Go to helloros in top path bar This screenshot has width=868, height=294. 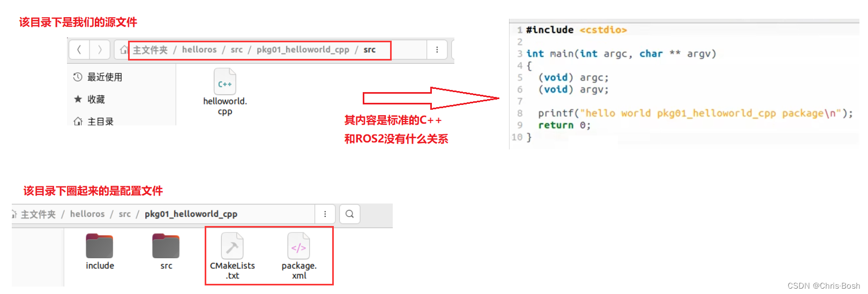[x=199, y=50]
